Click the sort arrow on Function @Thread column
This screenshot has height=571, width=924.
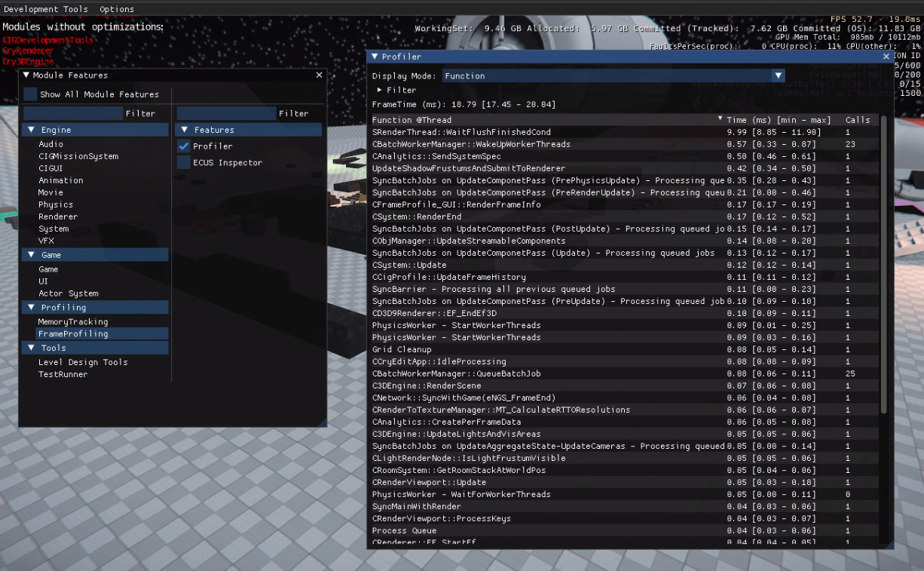coord(721,120)
